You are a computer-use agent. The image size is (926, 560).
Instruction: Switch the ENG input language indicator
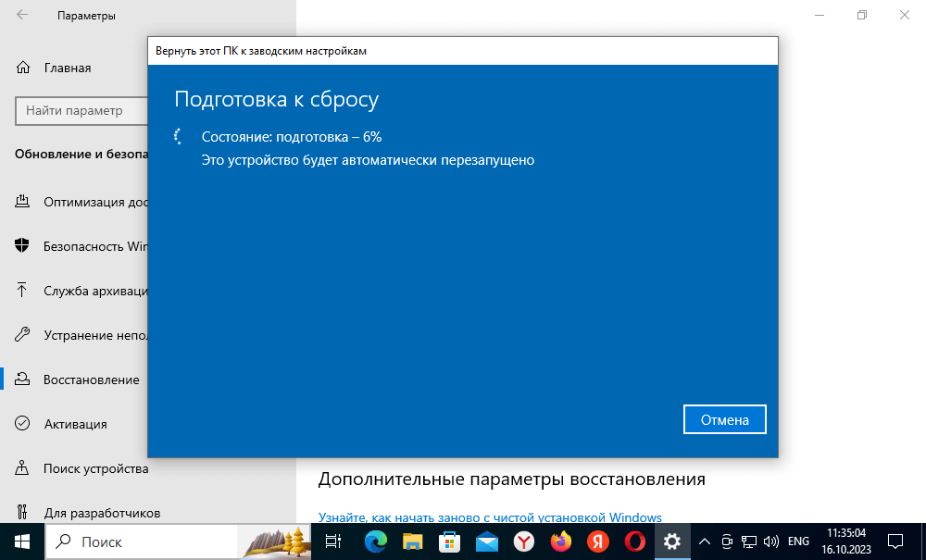coord(798,541)
